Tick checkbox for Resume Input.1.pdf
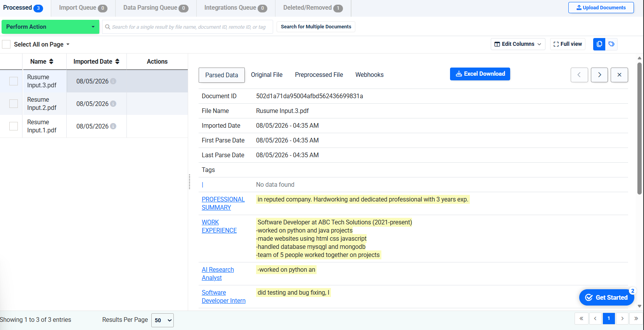This screenshot has height=330, width=644. tap(14, 126)
